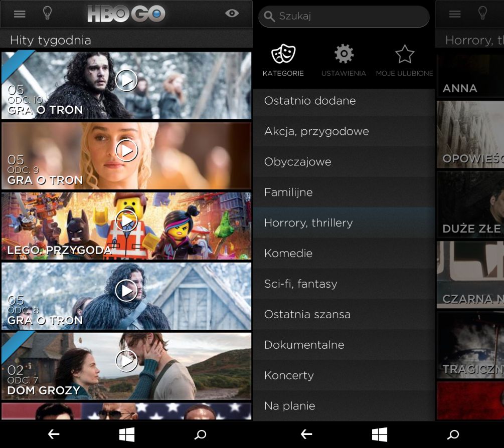Viewport: 504px width, 448px height.
Task: Open the TRAGICZN movie tile
Action: [470, 345]
